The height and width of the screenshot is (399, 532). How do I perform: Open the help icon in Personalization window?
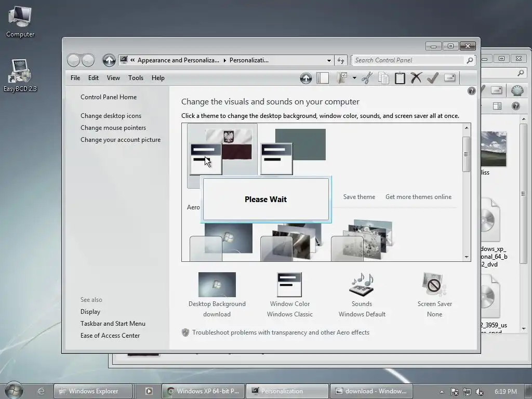[471, 91]
